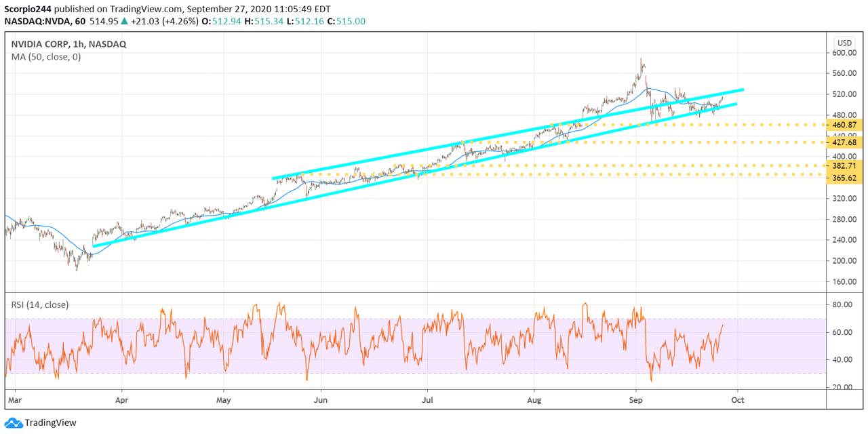The image size is (868, 436).
Task: Click the Aug label on time axis
Action: 534,400
